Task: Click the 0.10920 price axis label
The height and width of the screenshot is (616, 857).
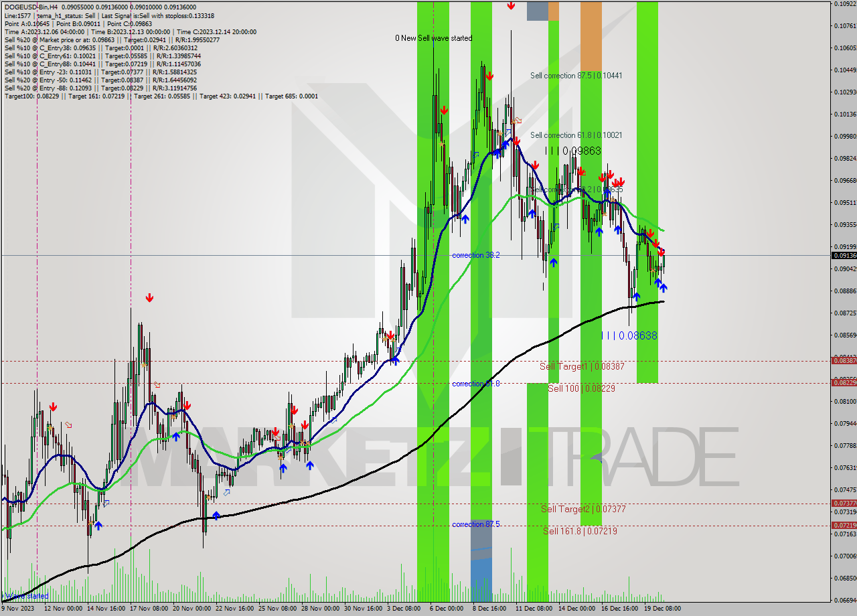Action: 845,4
